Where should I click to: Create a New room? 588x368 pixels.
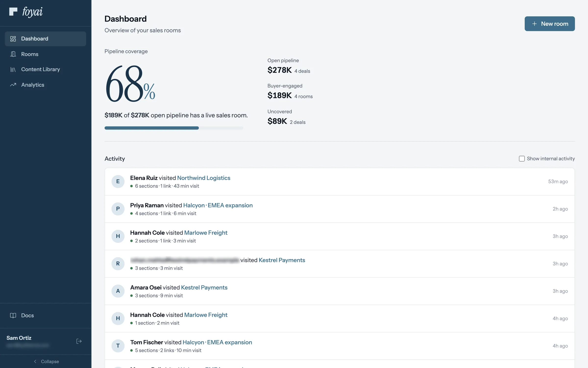(x=550, y=24)
